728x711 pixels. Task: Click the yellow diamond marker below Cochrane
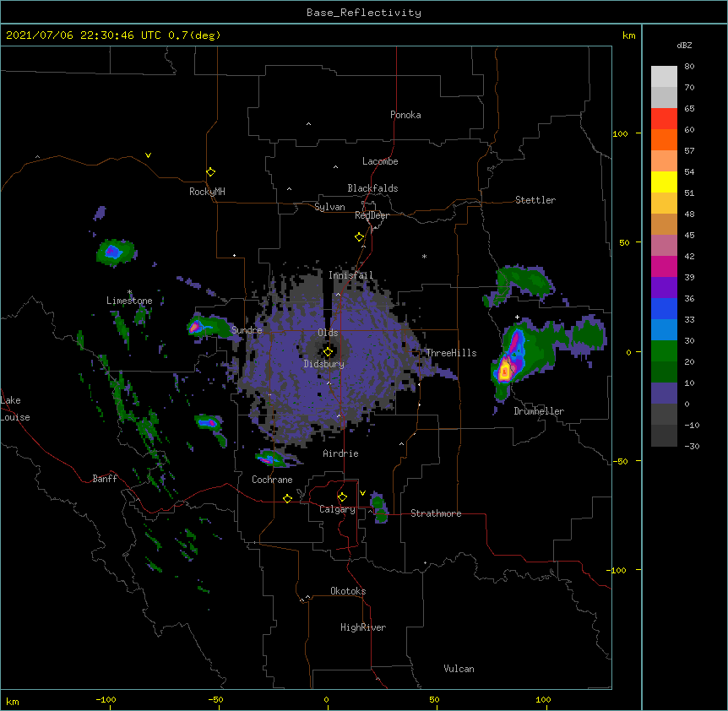tap(287, 498)
